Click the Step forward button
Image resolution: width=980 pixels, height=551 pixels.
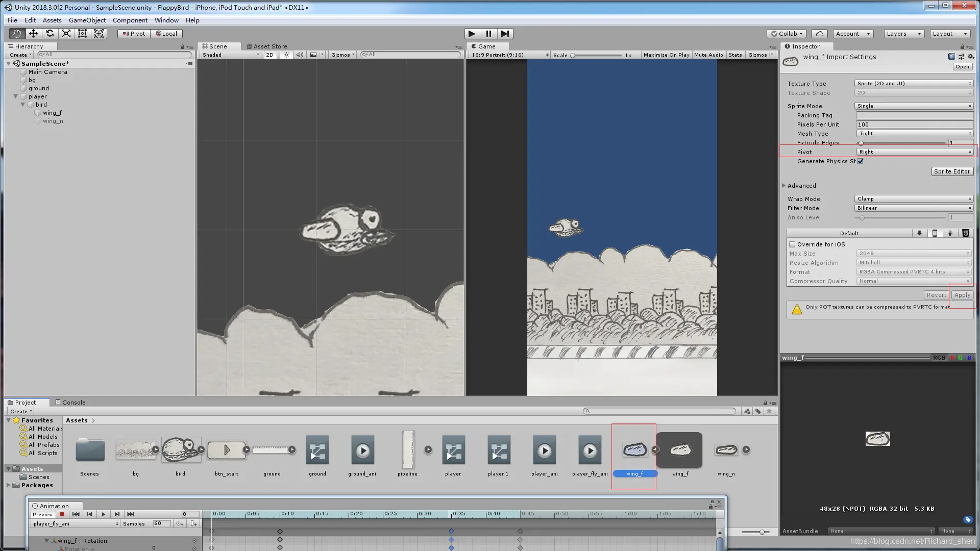tap(505, 34)
